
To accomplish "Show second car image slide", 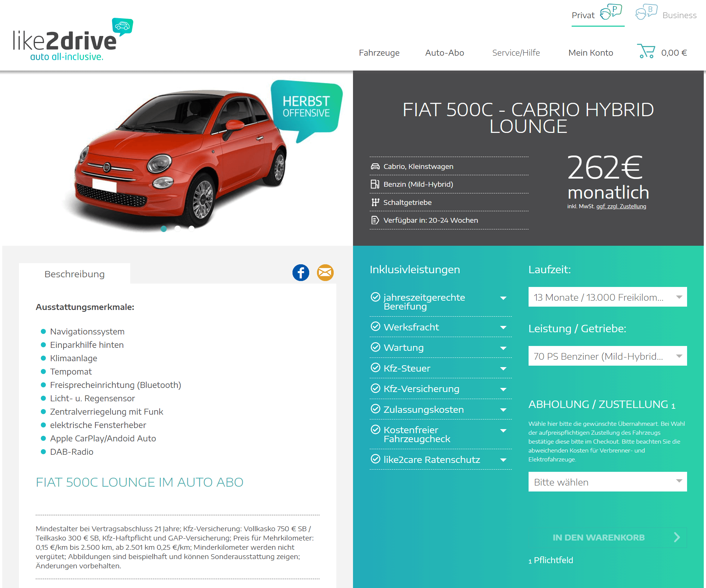I will click(177, 229).
